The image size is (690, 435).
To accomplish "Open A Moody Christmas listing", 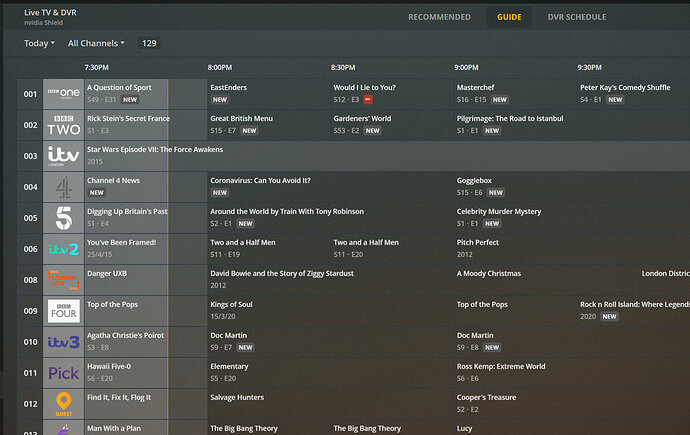I will [x=546, y=280].
